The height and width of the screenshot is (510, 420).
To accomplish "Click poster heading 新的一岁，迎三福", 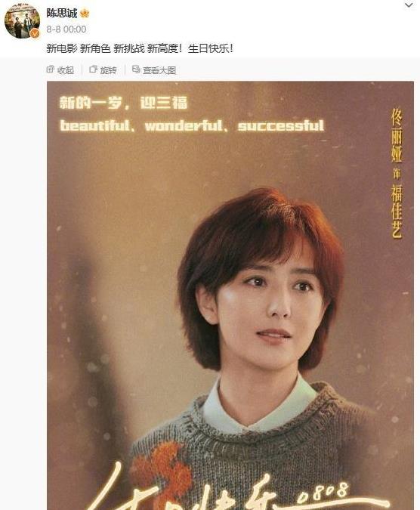I will click(124, 103).
